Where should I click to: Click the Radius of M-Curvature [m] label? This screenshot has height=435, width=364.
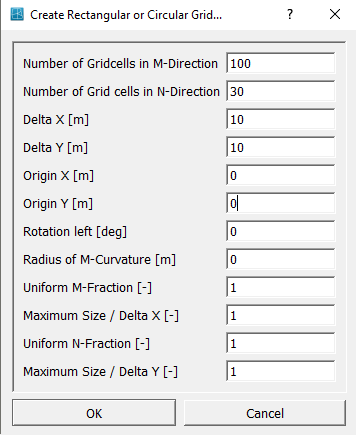(x=99, y=260)
